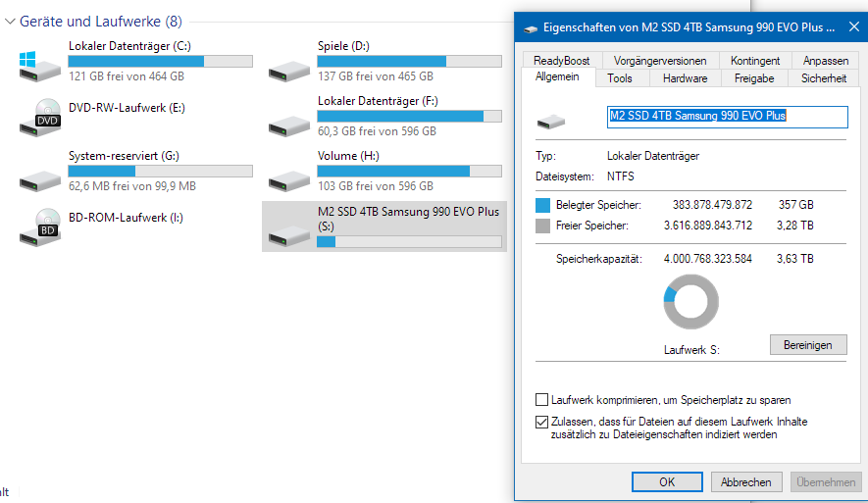Collapse the Geräte und Laufwerke group

click(x=10, y=22)
